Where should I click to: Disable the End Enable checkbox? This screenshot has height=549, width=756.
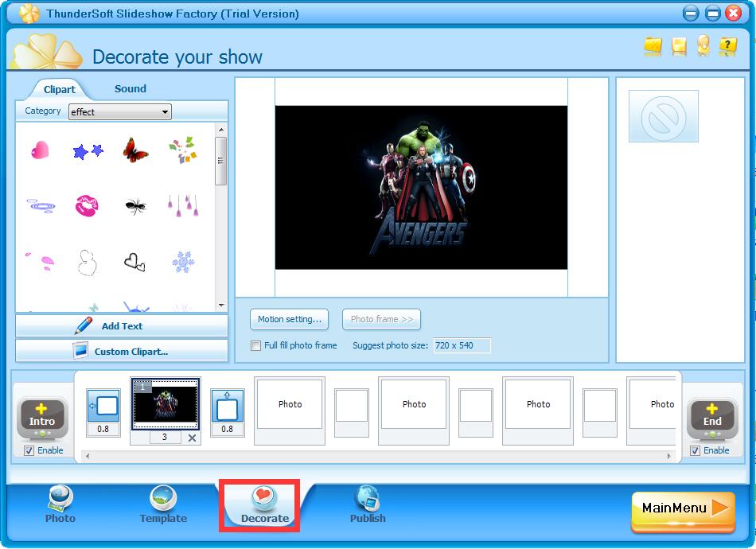click(x=695, y=450)
